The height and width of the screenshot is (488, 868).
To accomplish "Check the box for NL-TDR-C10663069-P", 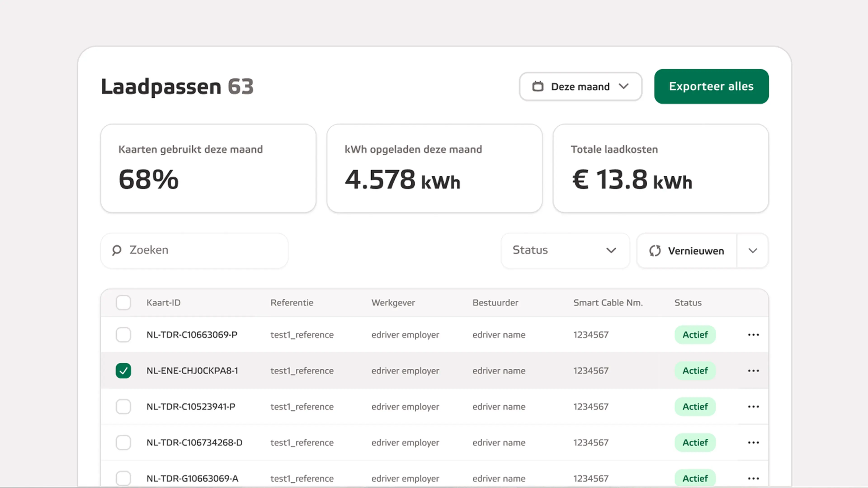I will point(123,335).
